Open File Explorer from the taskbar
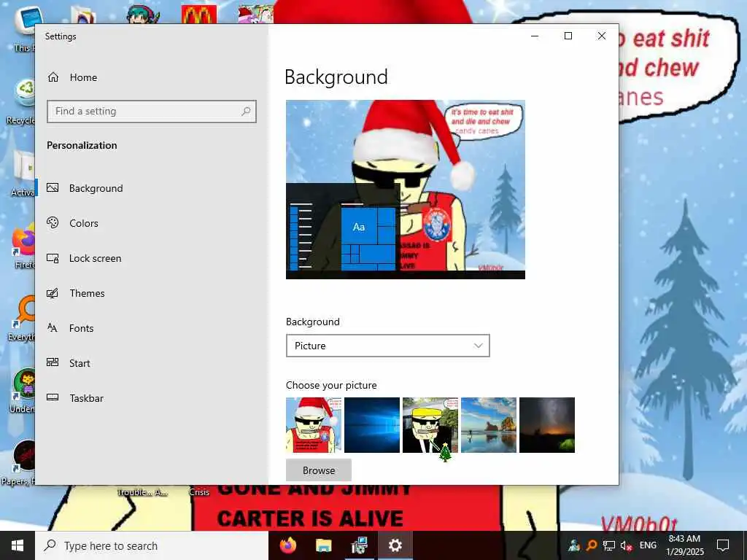 (323, 545)
